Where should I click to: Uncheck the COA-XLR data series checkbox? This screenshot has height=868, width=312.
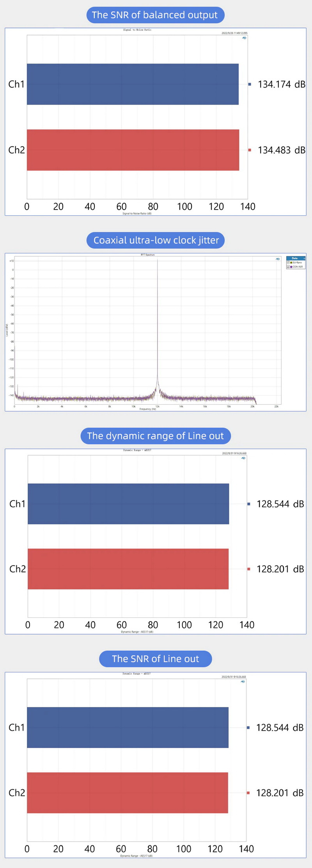click(x=288, y=267)
